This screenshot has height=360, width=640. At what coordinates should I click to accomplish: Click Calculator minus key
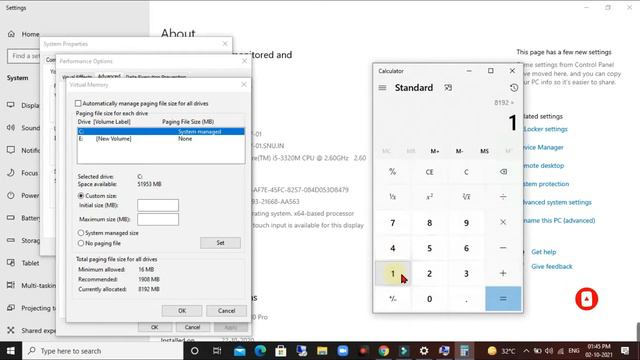pyautogui.click(x=503, y=248)
